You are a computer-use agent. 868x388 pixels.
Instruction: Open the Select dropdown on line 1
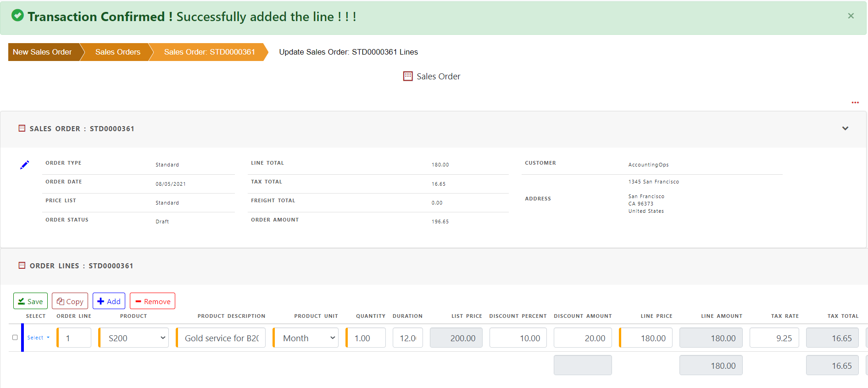[38, 338]
